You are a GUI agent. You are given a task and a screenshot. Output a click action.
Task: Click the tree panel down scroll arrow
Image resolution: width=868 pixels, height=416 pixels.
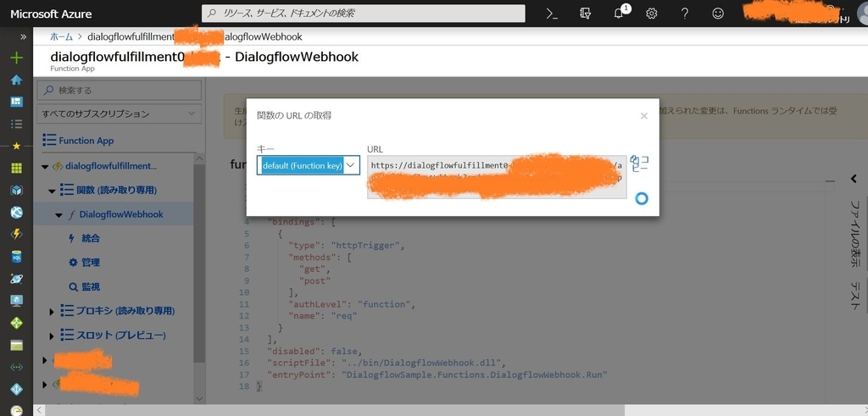point(199,397)
